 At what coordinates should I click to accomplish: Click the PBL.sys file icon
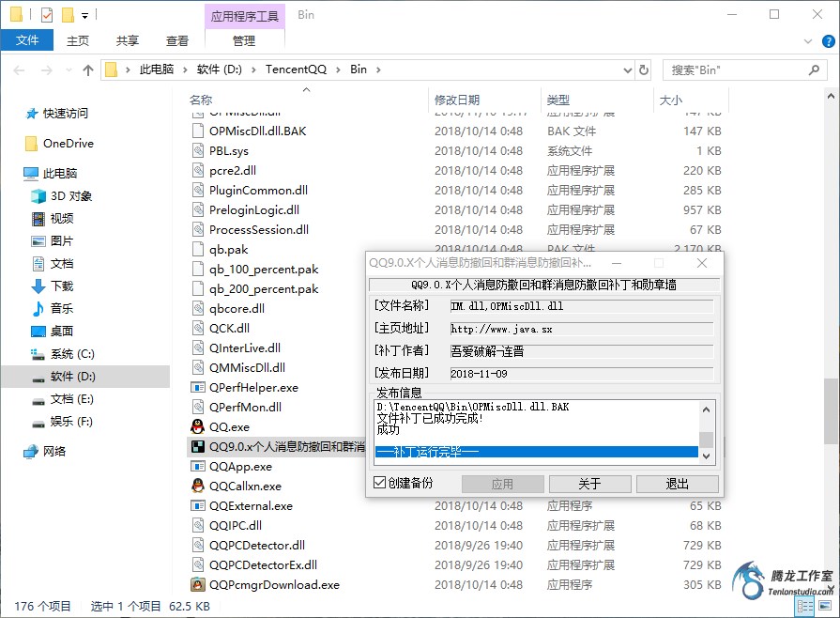[198, 150]
